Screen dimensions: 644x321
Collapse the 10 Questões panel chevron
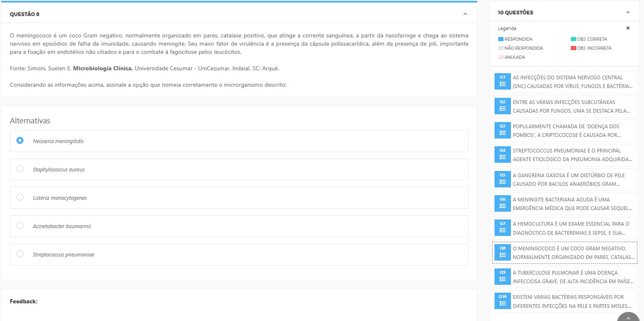tap(628, 12)
